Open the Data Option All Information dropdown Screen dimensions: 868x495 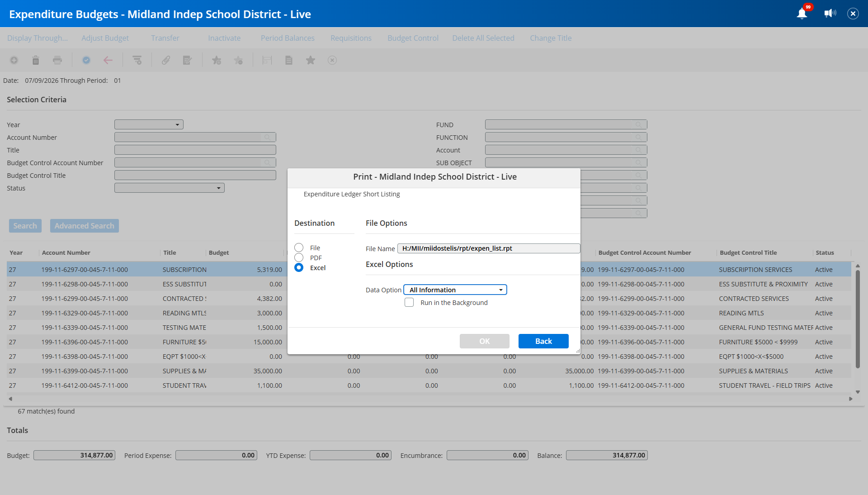click(x=455, y=290)
